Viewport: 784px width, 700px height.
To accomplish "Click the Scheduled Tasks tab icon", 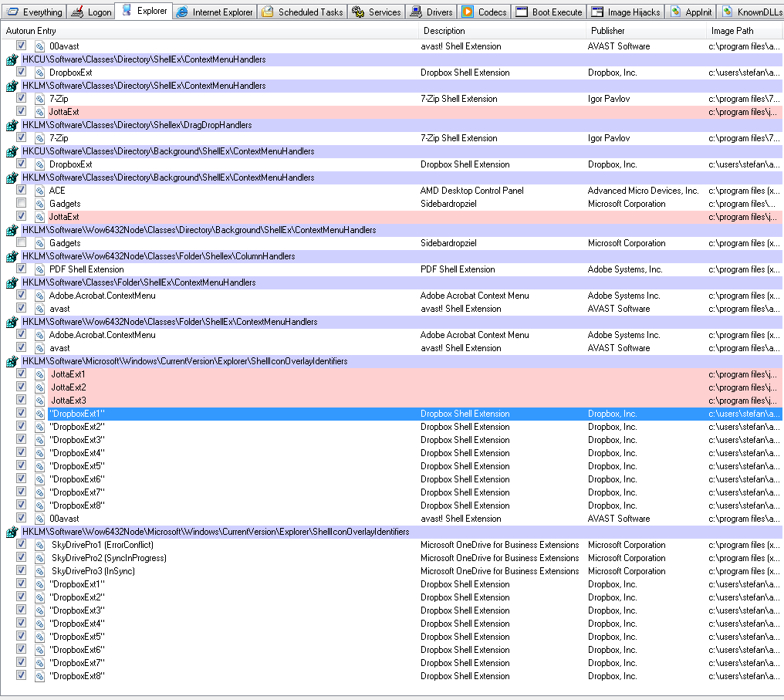I will tap(268, 12).
